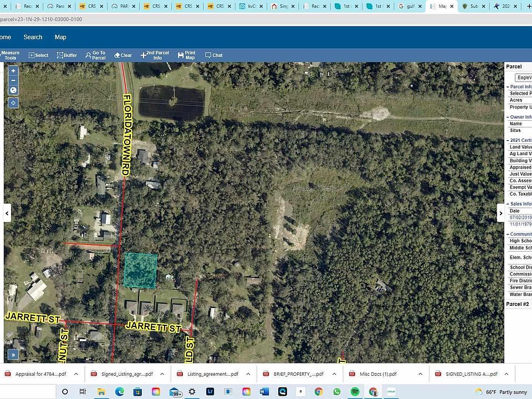
Task: Click the globe full-extent map button
Action: [13, 90]
